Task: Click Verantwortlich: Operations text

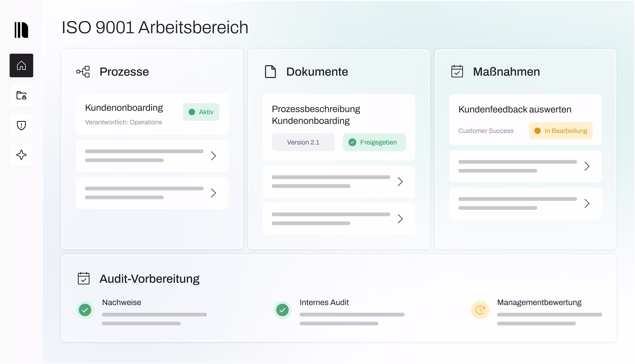Action: 123,122
